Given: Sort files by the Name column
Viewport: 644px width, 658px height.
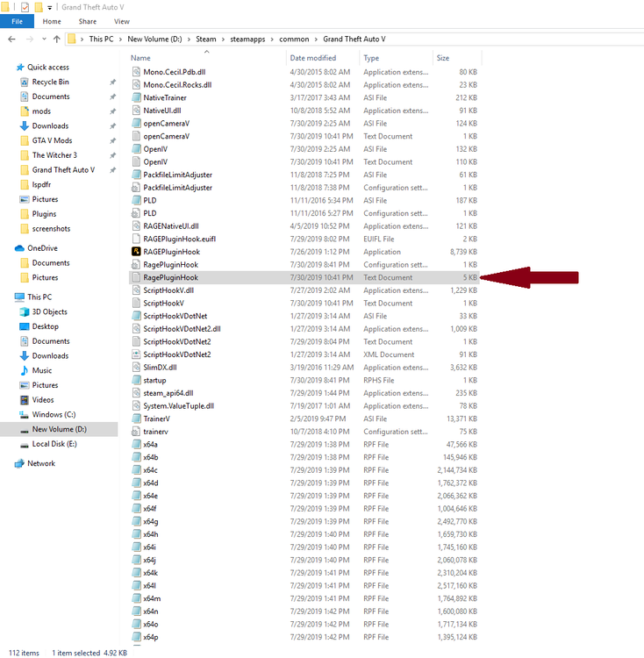Looking at the screenshot, I should click(140, 58).
